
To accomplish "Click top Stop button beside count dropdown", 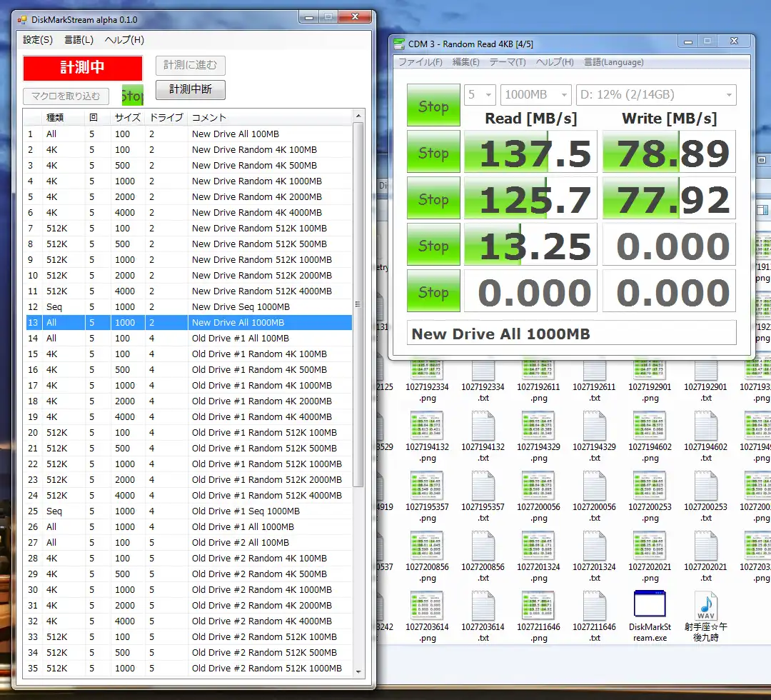I will click(433, 105).
